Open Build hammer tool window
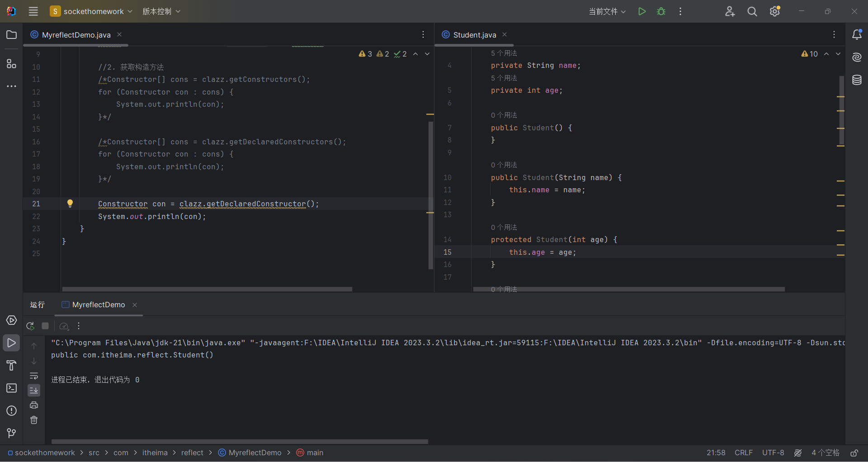The image size is (868, 462). coord(12,366)
